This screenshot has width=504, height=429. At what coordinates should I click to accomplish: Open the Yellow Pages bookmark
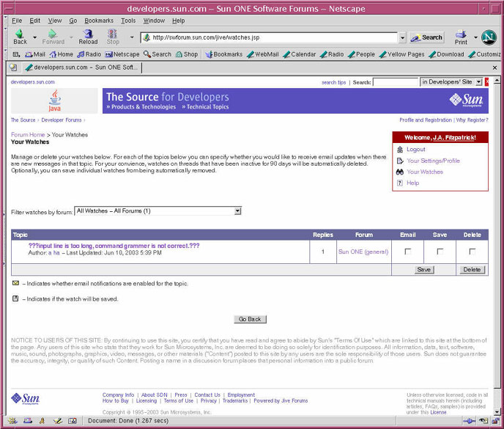(x=401, y=54)
